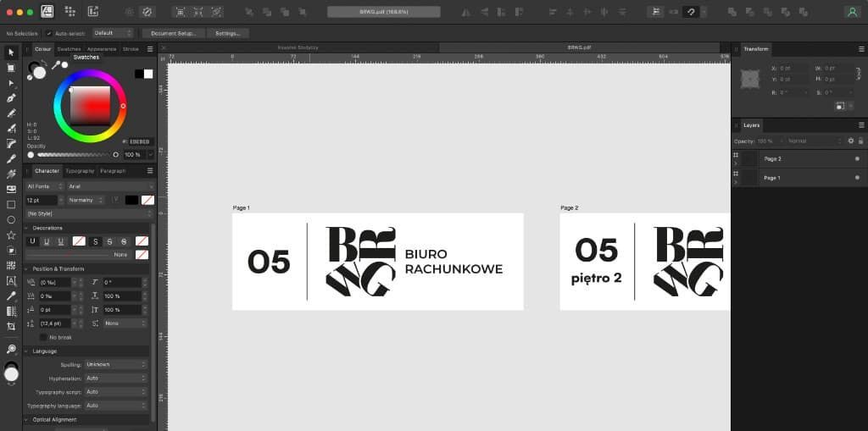This screenshot has height=431, width=868.
Task: Open the Paragraph tab
Action: click(113, 171)
